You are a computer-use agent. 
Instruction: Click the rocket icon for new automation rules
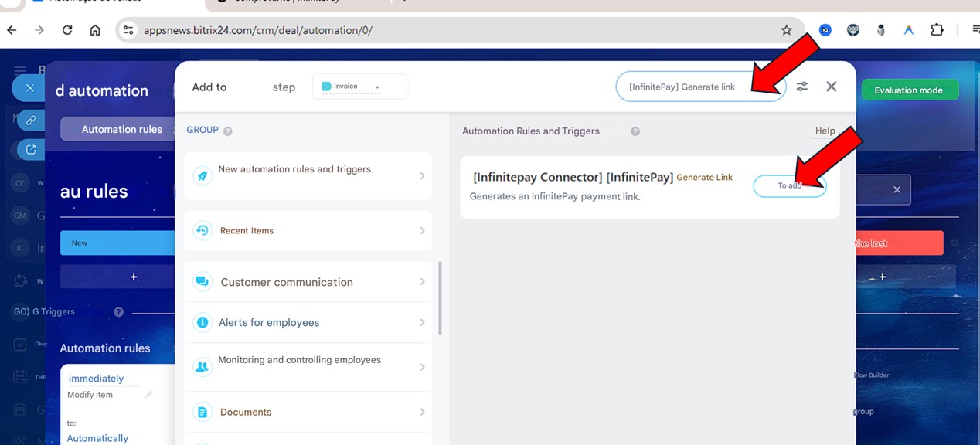pos(202,176)
